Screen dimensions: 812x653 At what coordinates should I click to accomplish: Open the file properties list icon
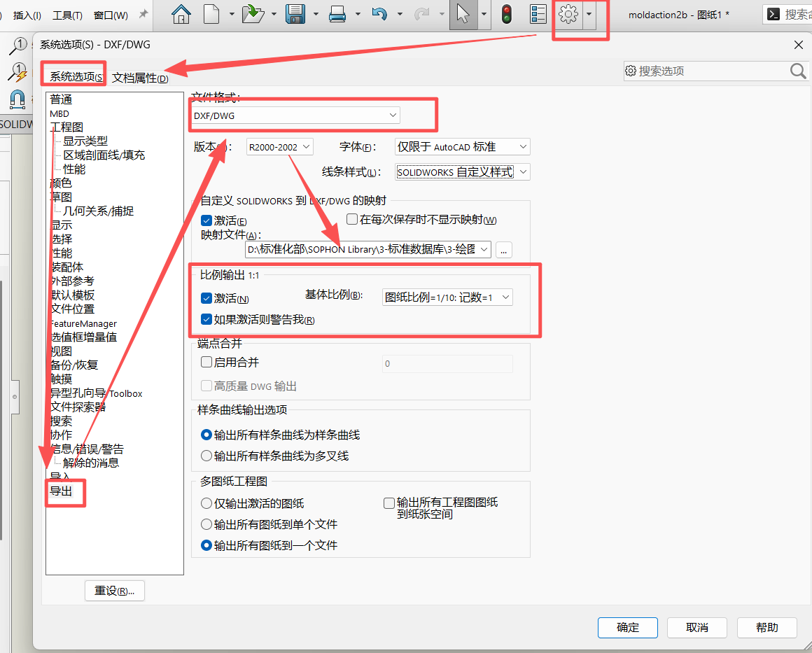[538, 14]
